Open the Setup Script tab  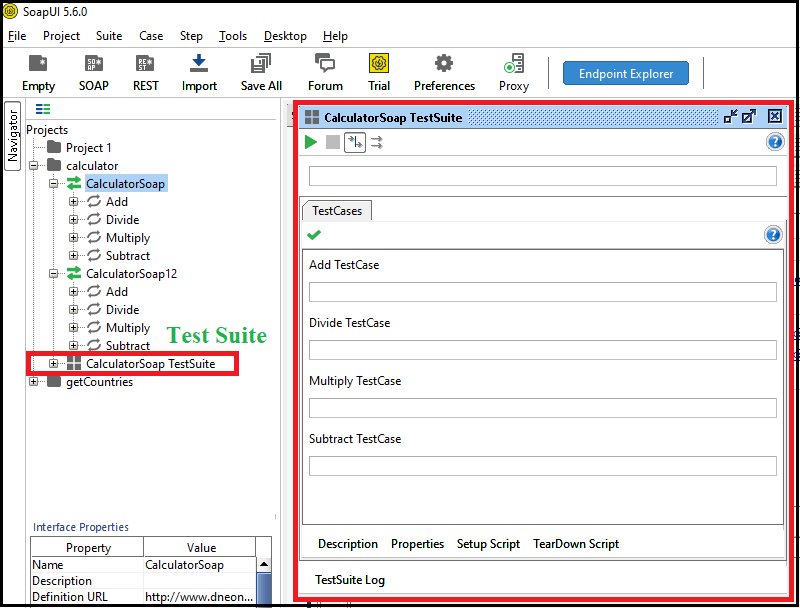488,544
